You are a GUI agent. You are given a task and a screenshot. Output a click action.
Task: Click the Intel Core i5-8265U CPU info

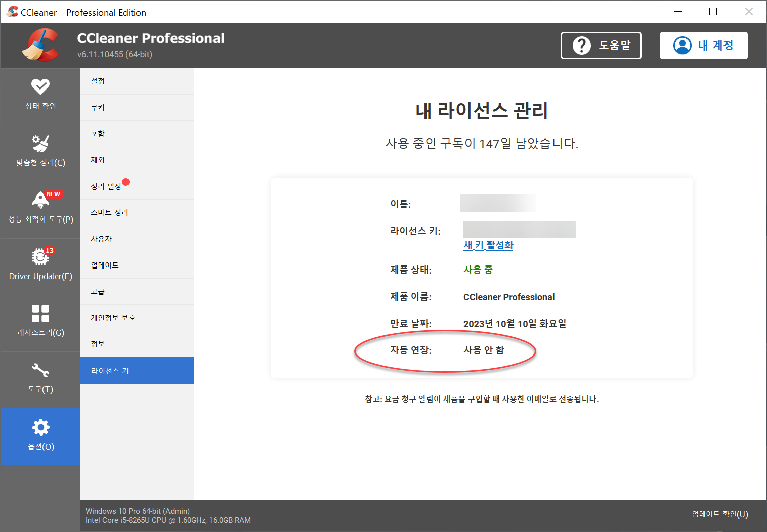point(168,520)
